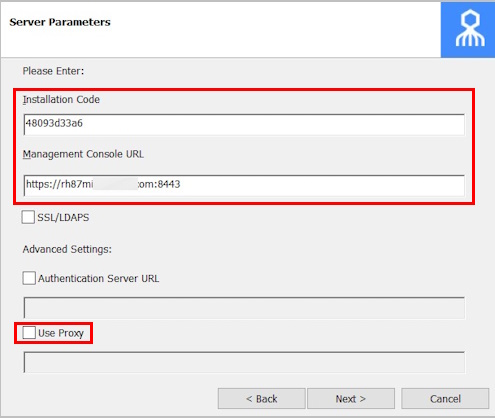Cancel the installation wizard
The width and height of the screenshot is (495, 418).
[445, 399]
